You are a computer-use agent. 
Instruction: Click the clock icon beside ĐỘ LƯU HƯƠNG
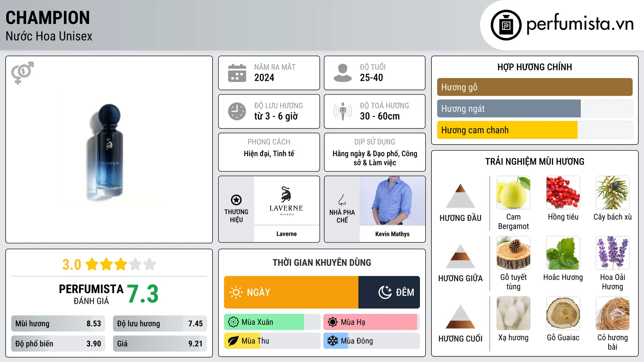point(237,111)
